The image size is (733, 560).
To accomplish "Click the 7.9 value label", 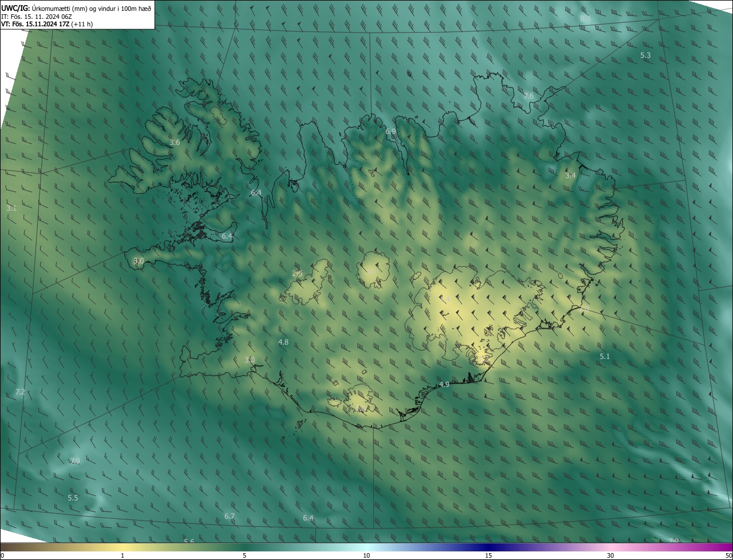I will pyautogui.click(x=75, y=462).
